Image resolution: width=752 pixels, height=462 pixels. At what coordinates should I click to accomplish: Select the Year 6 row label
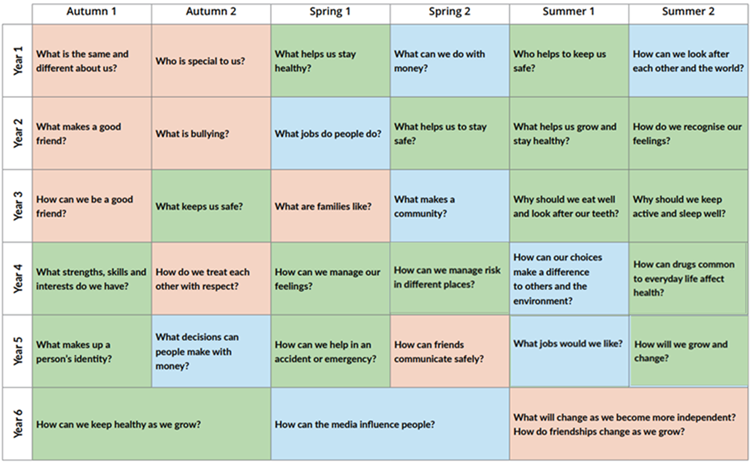15,423
